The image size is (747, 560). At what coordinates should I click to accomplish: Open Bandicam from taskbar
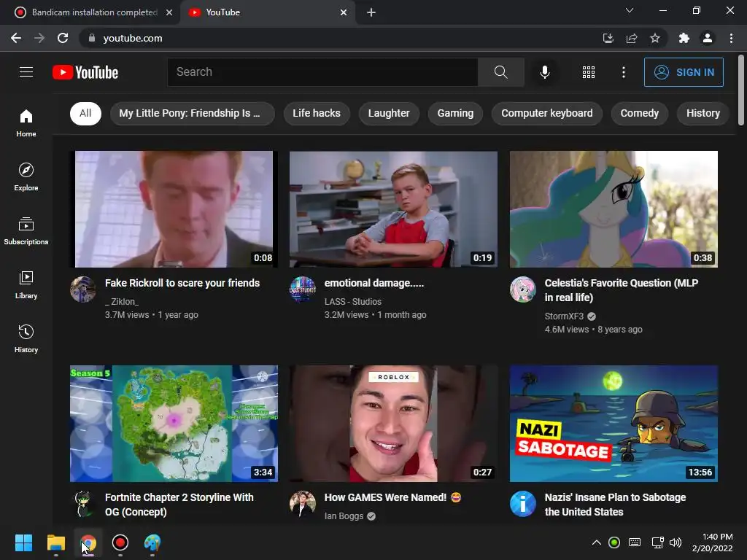(x=120, y=542)
